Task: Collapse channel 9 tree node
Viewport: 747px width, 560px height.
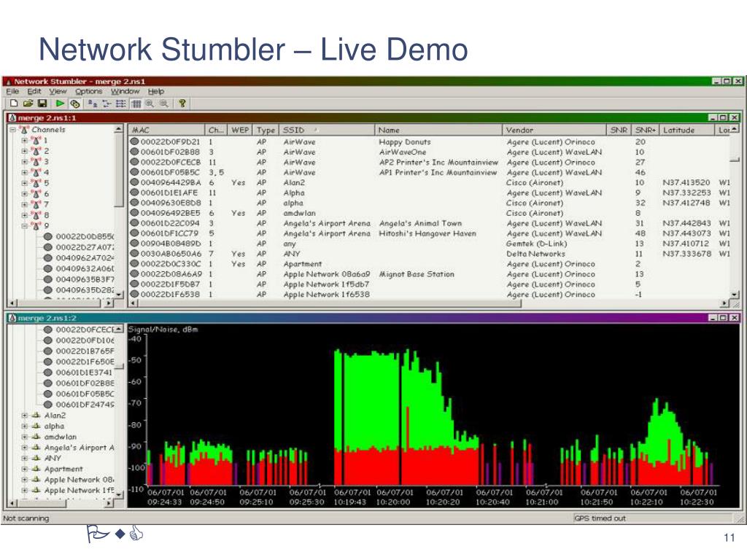Action: [24, 226]
